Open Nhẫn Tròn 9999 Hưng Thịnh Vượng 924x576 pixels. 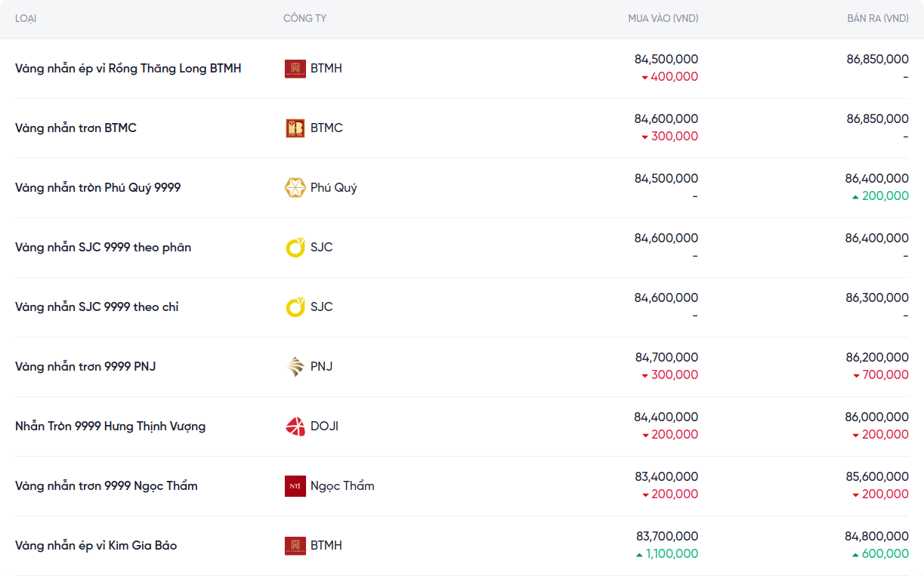(110, 427)
